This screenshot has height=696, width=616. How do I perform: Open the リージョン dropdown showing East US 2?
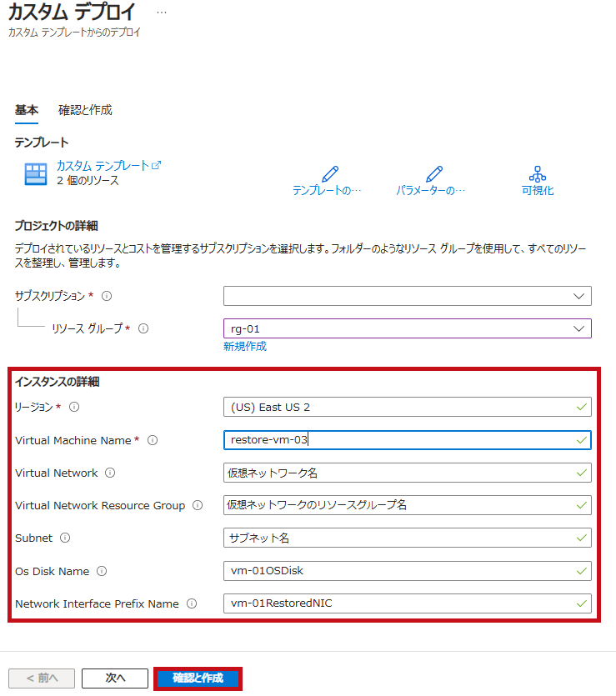tap(408, 407)
